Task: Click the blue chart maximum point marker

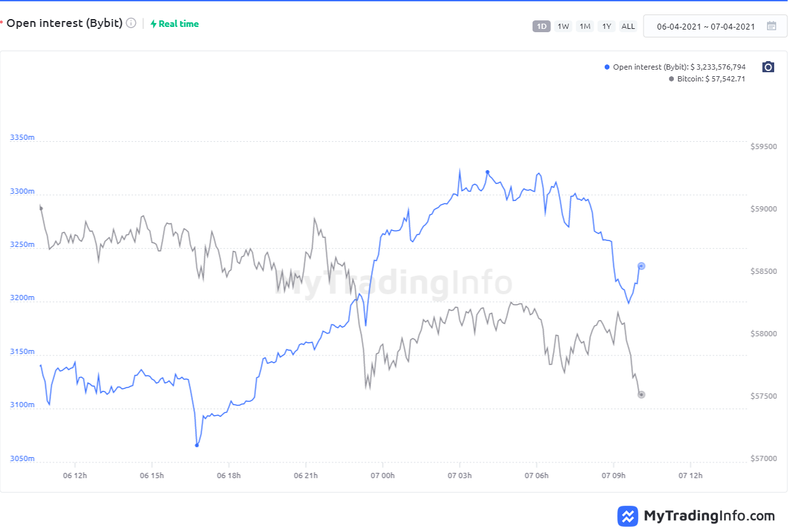Action: [487, 172]
